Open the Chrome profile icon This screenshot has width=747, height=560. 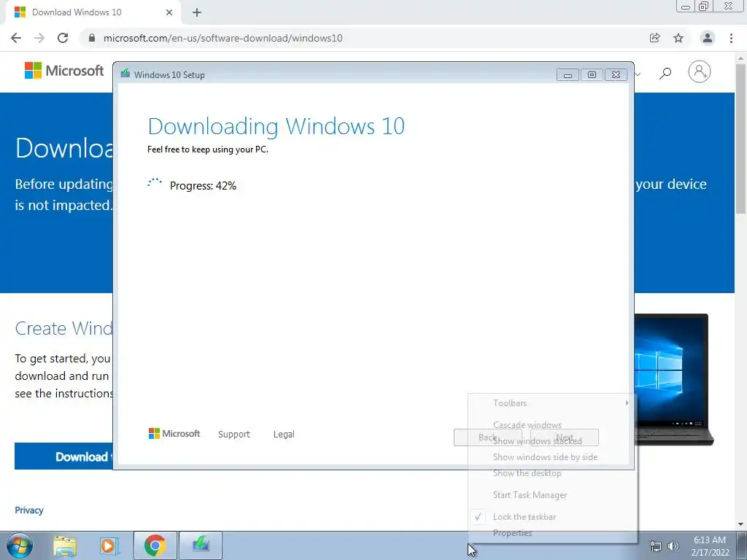tap(708, 38)
